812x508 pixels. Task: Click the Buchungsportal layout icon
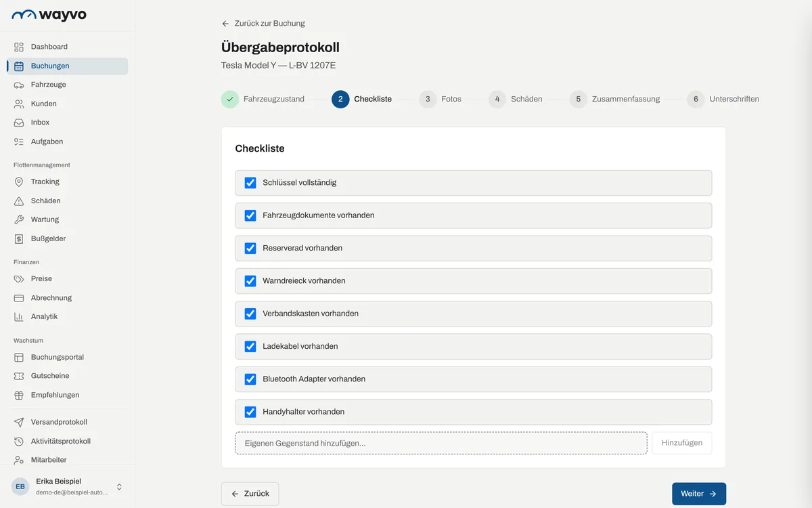(x=19, y=357)
